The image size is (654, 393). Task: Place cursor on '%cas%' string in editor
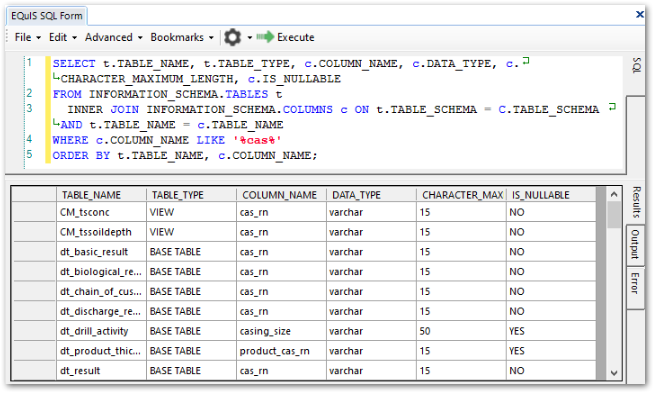[257, 140]
